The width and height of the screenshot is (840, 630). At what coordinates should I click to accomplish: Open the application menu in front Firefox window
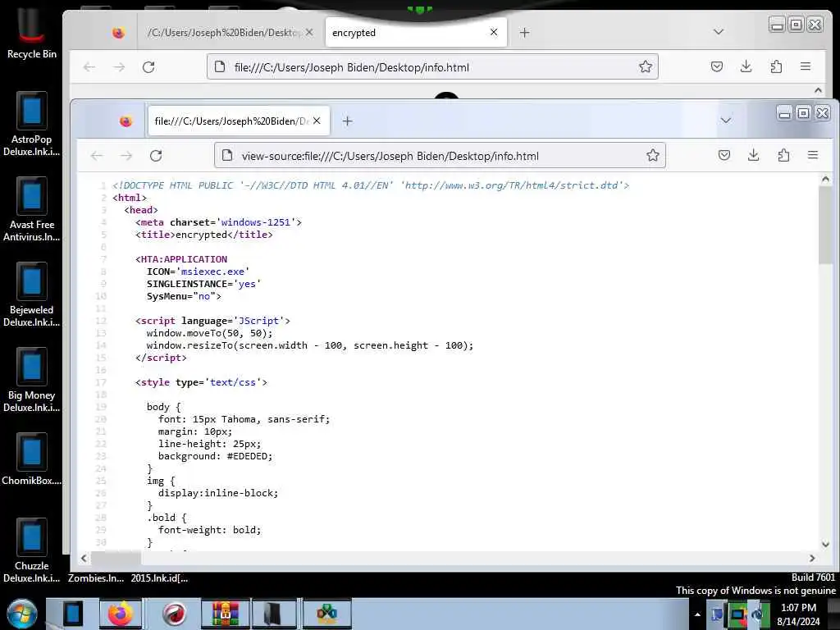[x=813, y=155]
